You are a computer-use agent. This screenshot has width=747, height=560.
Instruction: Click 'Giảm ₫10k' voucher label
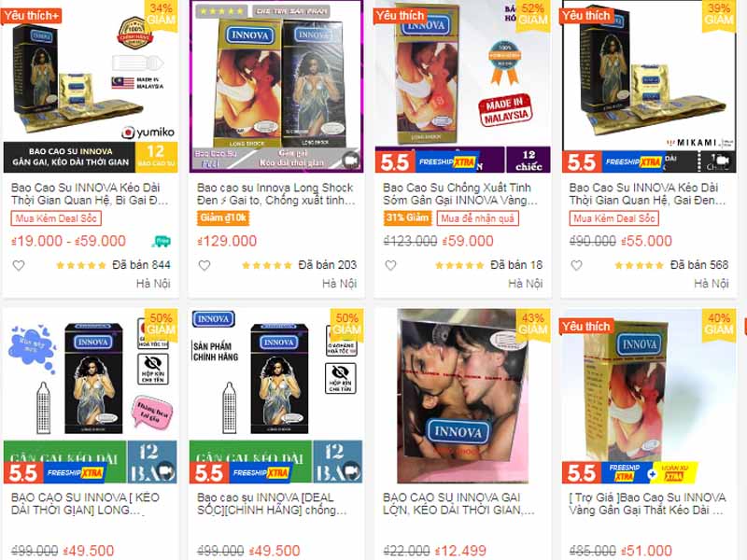[223, 218]
